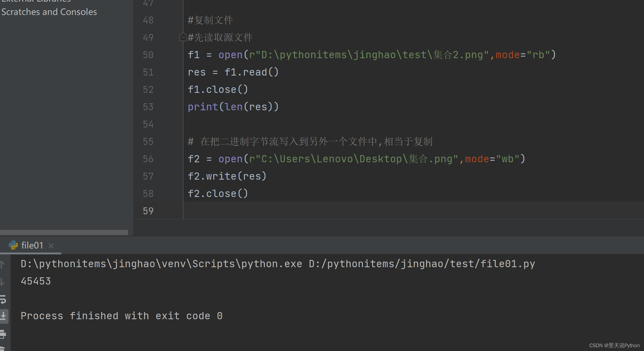Click the Python icon on file01 tab
This screenshot has height=351, width=644.
[13, 245]
